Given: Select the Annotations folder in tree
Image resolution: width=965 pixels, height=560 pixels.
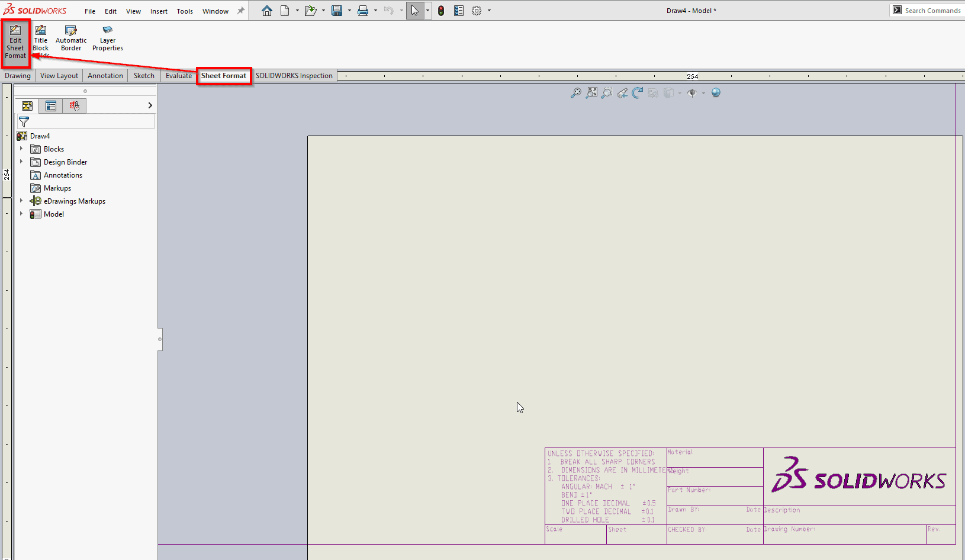Looking at the screenshot, I should pos(63,175).
